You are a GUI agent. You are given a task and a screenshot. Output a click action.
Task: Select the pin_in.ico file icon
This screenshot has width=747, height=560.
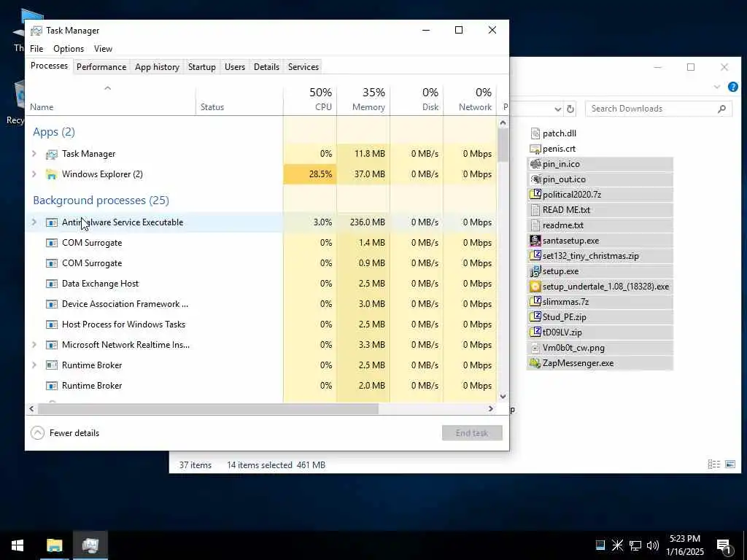tap(535, 164)
